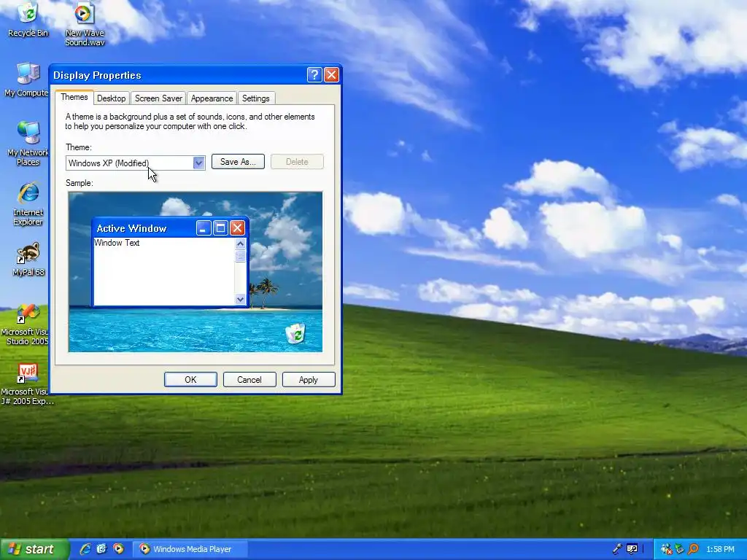This screenshot has width=747, height=560.
Task: Launch Windows Media Player from Quick Launch
Action: pos(118,549)
